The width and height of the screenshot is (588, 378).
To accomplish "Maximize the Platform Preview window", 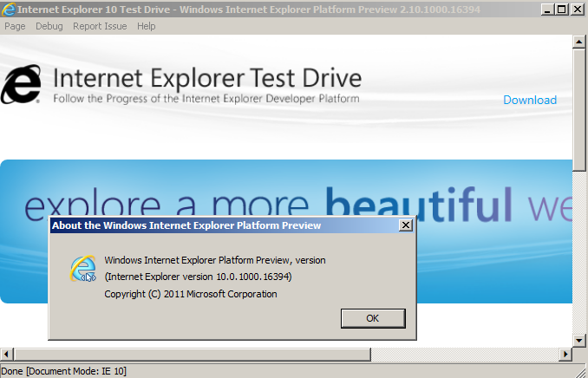I will click(x=561, y=10).
